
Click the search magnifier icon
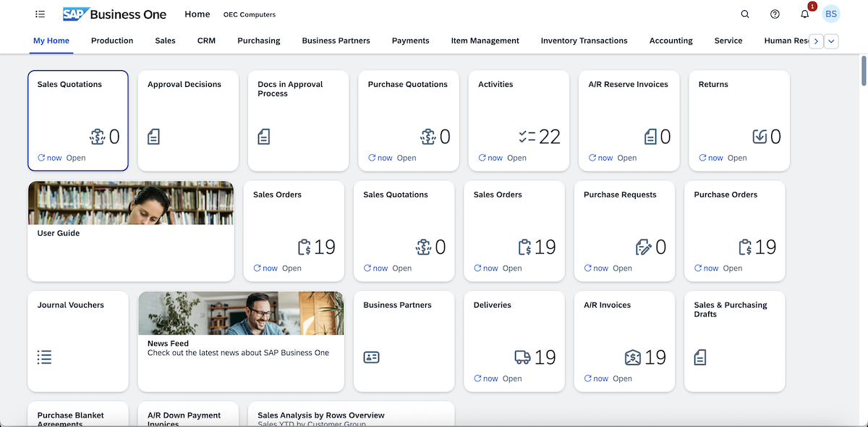click(x=745, y=14)
